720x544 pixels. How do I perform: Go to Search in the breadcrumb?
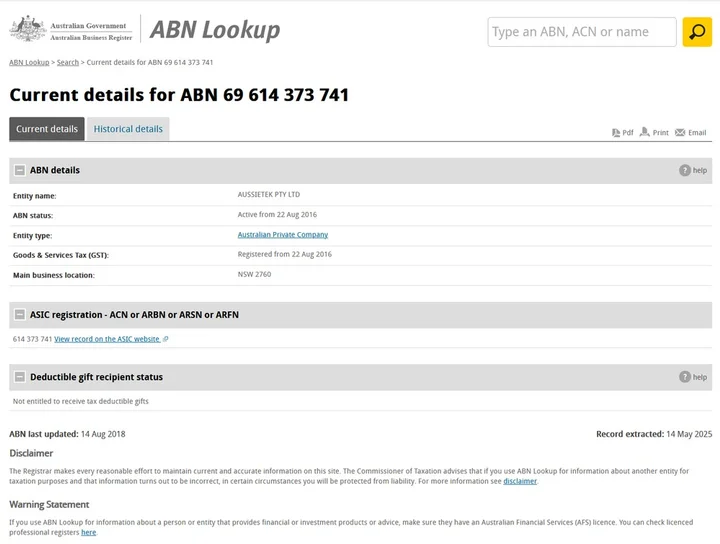pyautogui.click(x=68, y=62)
